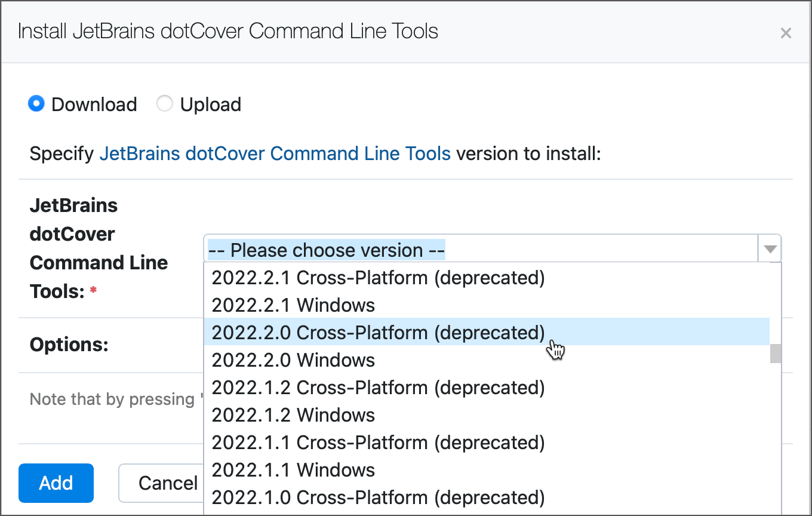Click the Add button
Screen dimensions: 812x516
click(x=56, y=483)
